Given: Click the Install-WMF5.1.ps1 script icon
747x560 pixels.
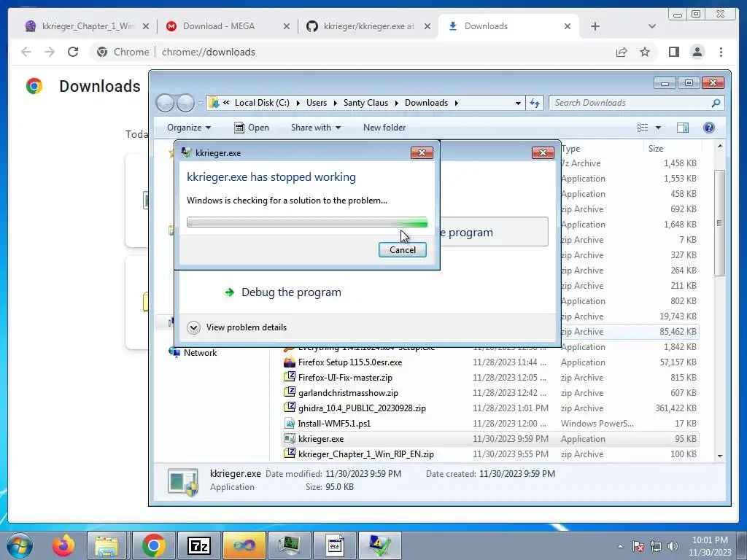Looking at the screenshot, I should coord(289,424).
